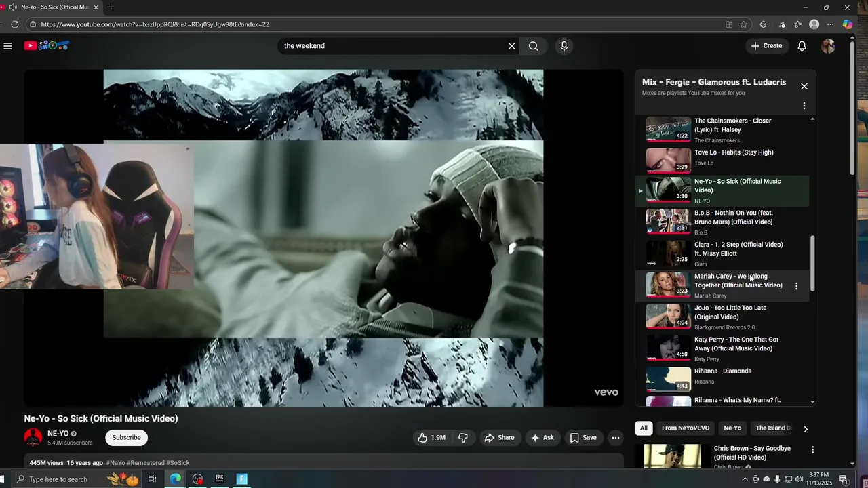Close the Ne-Yo So Sick tab
The width and height of the screenshot is (868, 488).
pyautogui.click(x=96, y=7)
